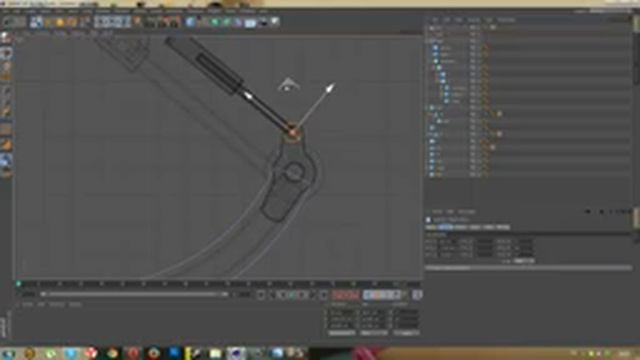Click Make Editable icon atop left sidebar
This screenshot has width=640, height=360.
(x=6, y=38)
